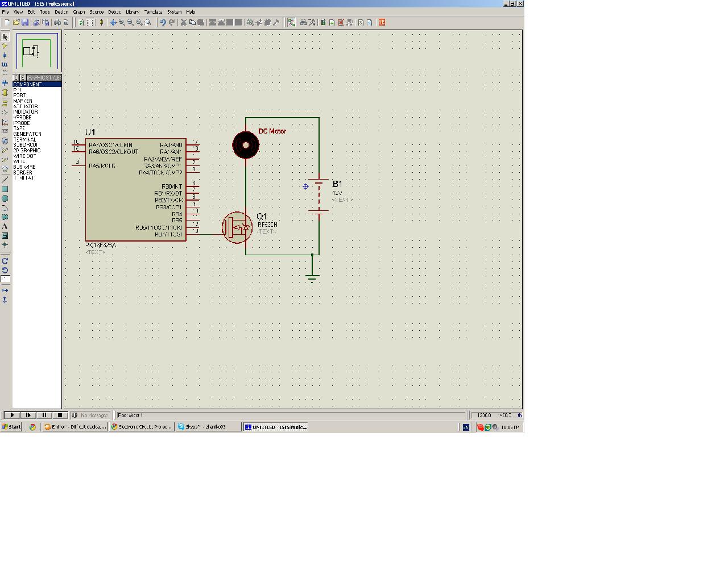Image resolution: width=728 pixels, height=582 pixels.
Task: Pick parts from library via toolbar
Action: click(x=250, y=22)
